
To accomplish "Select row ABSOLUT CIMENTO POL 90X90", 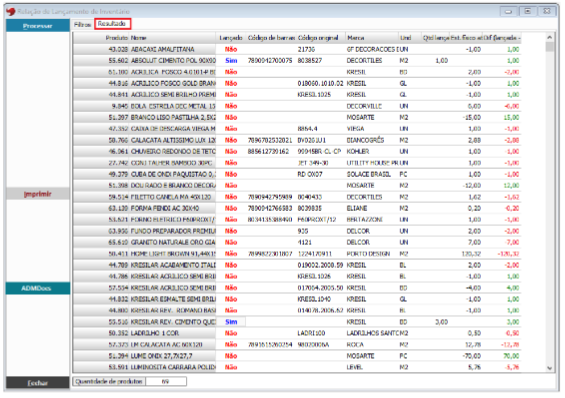I will 297,61.
